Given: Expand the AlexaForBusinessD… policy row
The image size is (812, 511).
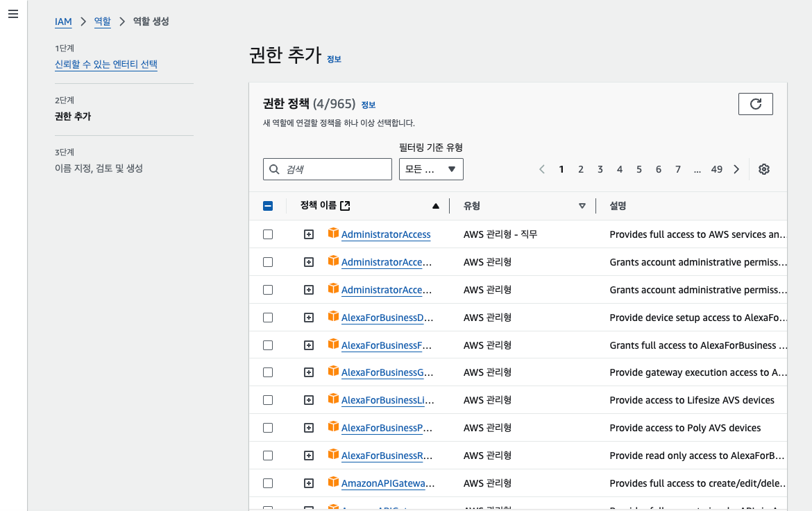Looking at the screenshot, I should click(x=309, y=318).
